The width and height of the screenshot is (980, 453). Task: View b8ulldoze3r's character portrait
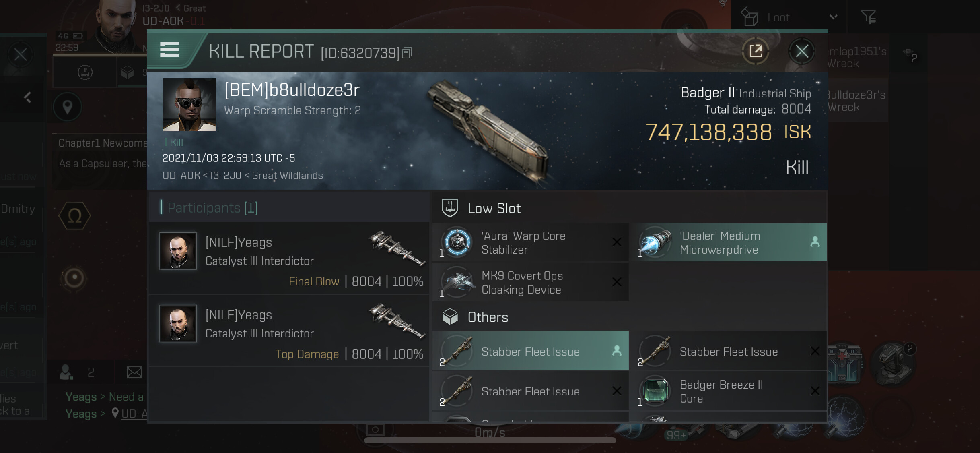pos(189,105)
